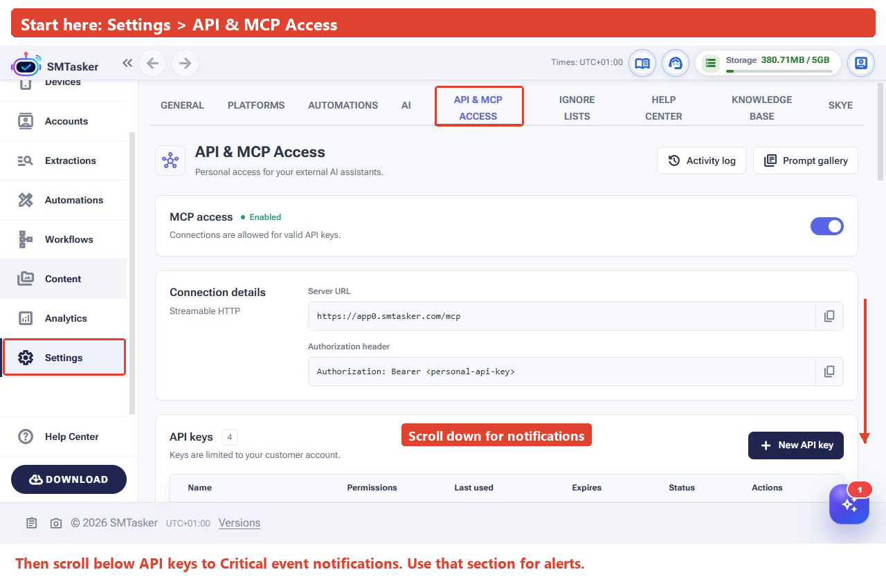
Task: Copy the Server URL
Action: [829, 316]
